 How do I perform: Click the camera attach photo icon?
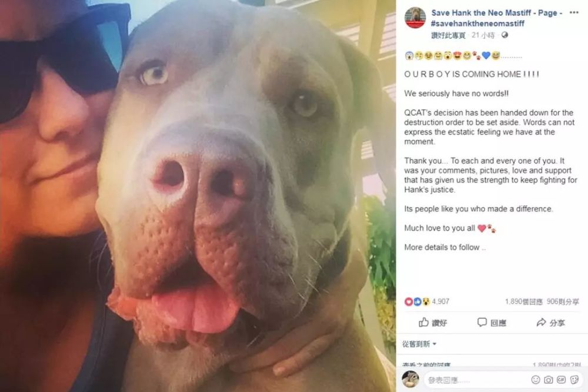click(x=548, y=380)
